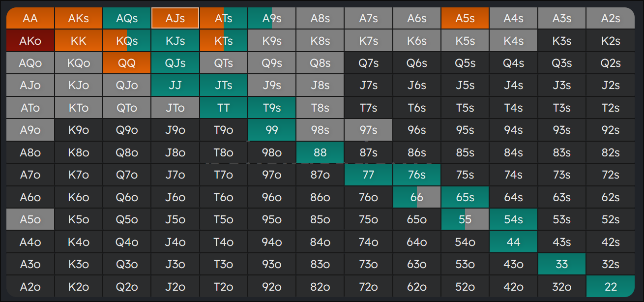Click the 72o offsuit hand cell
The image size is (644, 302).
pos(368,287)
